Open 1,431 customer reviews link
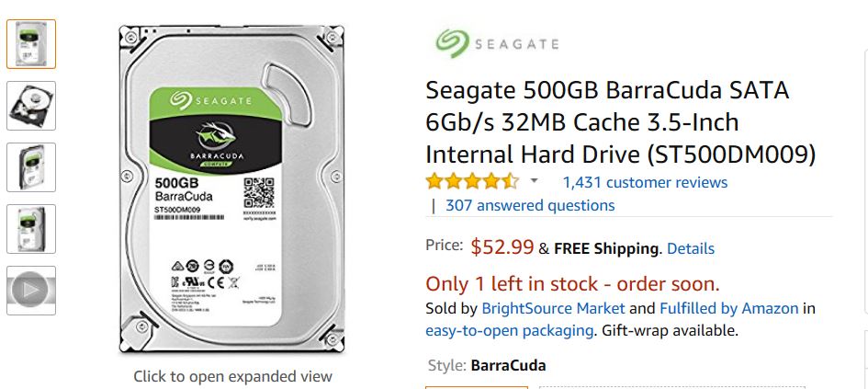The width and height of the screenshot is (868, 389). pos(645,182)
